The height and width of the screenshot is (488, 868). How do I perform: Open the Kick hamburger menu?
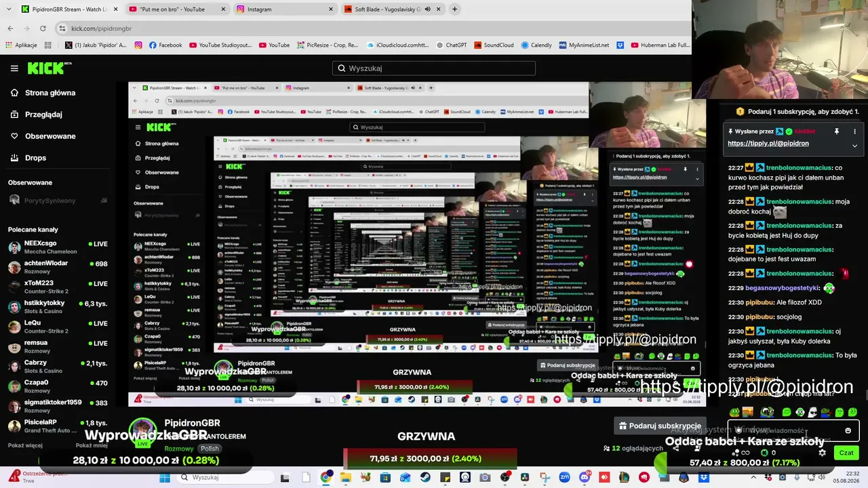click(x=14, y=68)
